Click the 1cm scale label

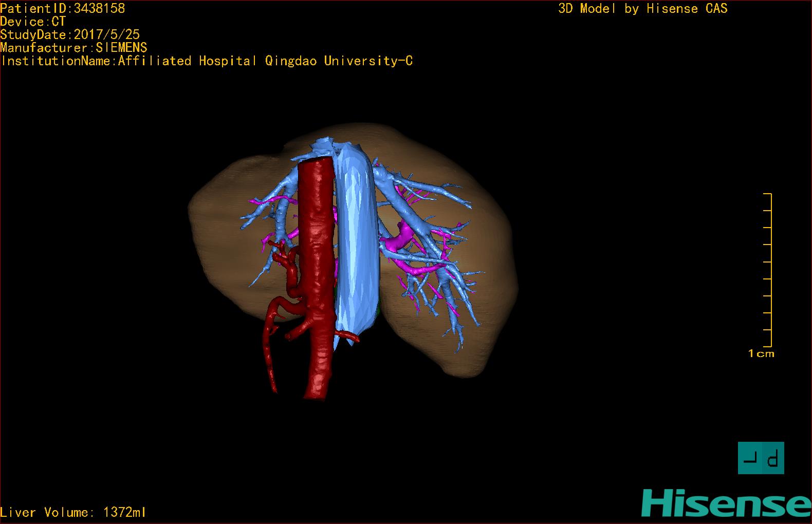tap(761, 353)
